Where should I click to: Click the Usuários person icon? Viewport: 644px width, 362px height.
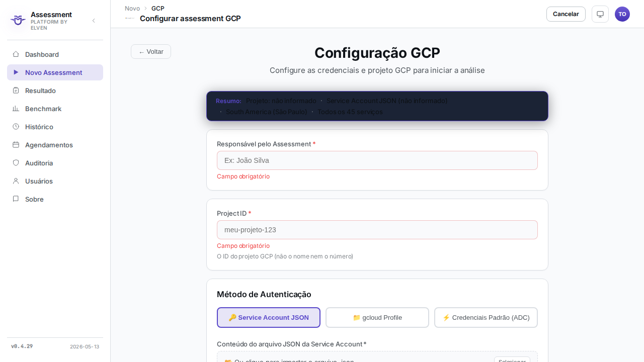16,181
